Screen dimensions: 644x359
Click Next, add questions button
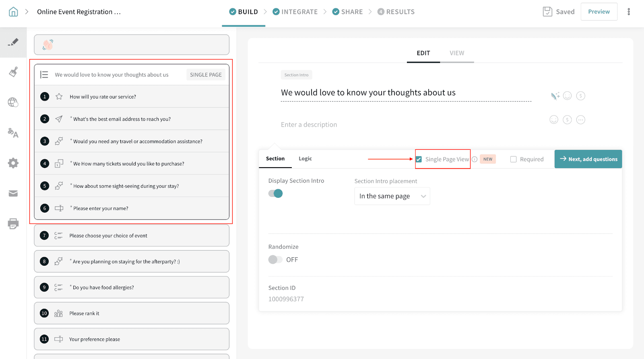click(x=588, y=159)
